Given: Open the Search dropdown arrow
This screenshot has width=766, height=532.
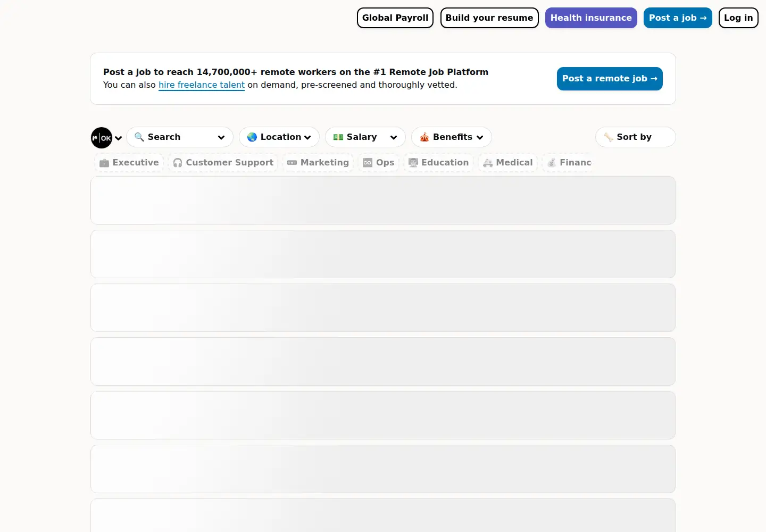Looking at the screenshot, I should click(221, 137).
